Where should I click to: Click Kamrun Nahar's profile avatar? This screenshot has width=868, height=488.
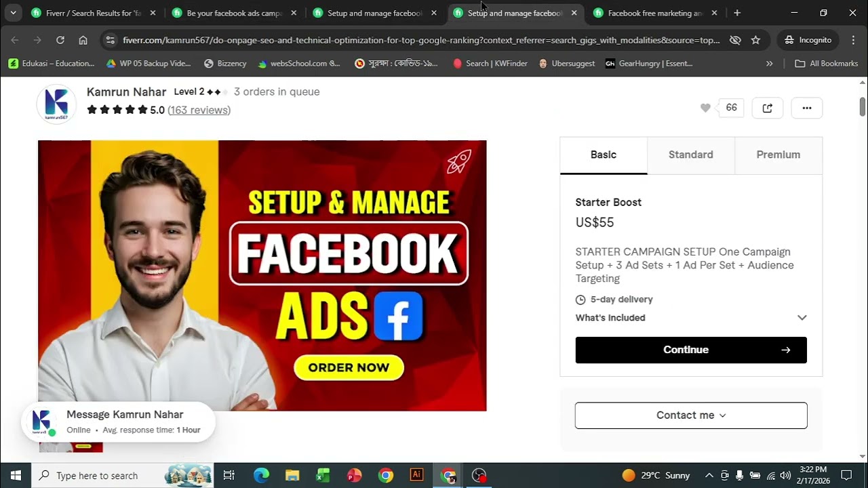56,104
